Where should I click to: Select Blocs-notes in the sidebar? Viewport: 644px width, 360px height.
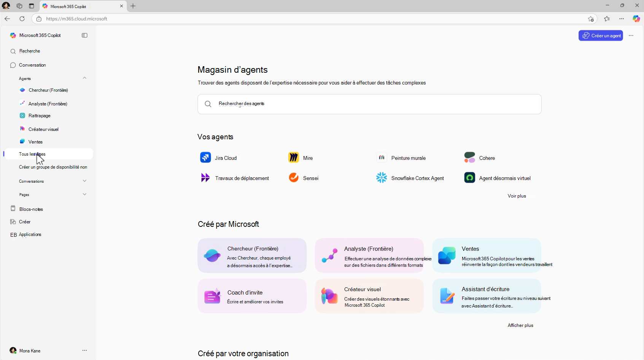click(31, 209)
